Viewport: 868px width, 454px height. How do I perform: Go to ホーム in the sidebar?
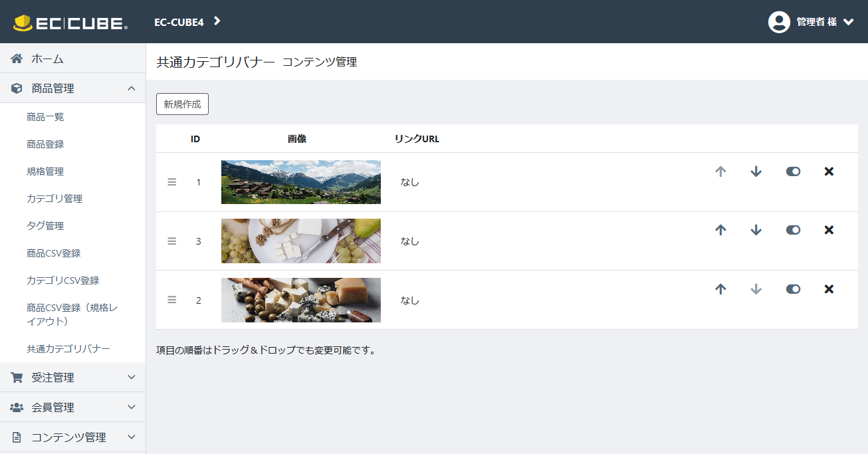pyautogui.click(x=72, y=58)
